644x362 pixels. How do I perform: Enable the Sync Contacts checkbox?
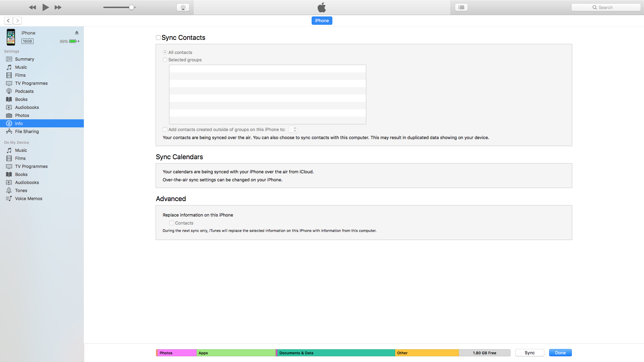tap(158, 38)
